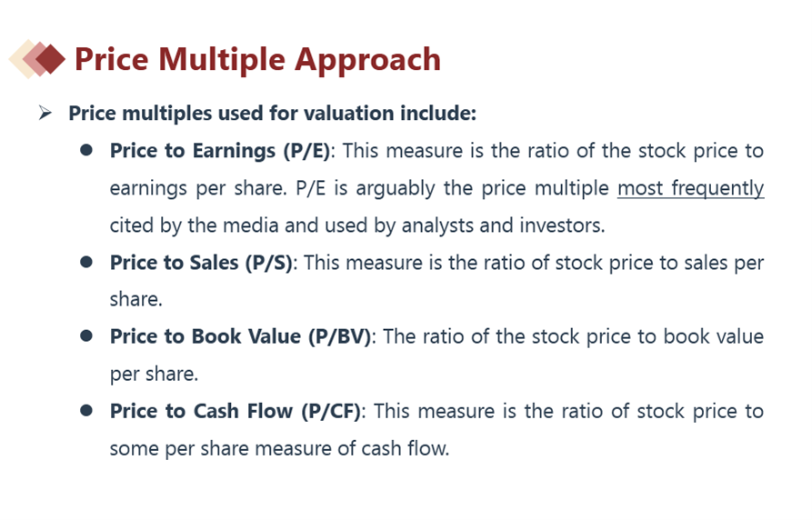
Task: Click the arrow bullet before 'Price multiples'
Action: tap(45, 113)
